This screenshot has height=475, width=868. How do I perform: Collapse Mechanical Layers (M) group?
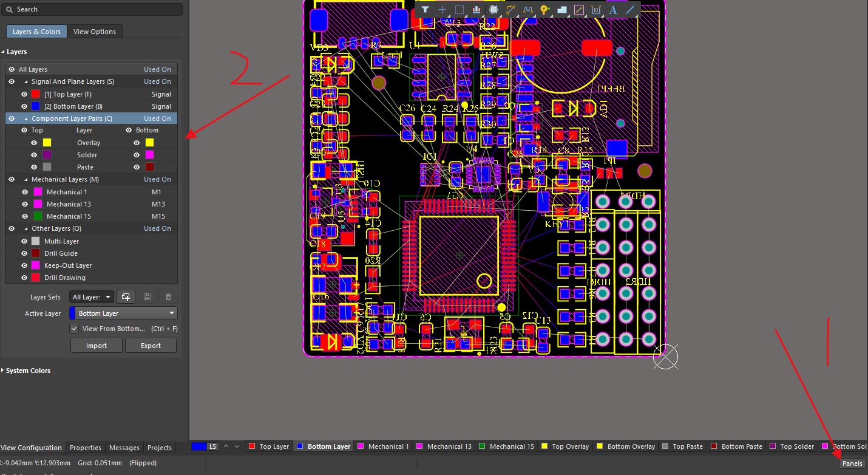point(26,179)
